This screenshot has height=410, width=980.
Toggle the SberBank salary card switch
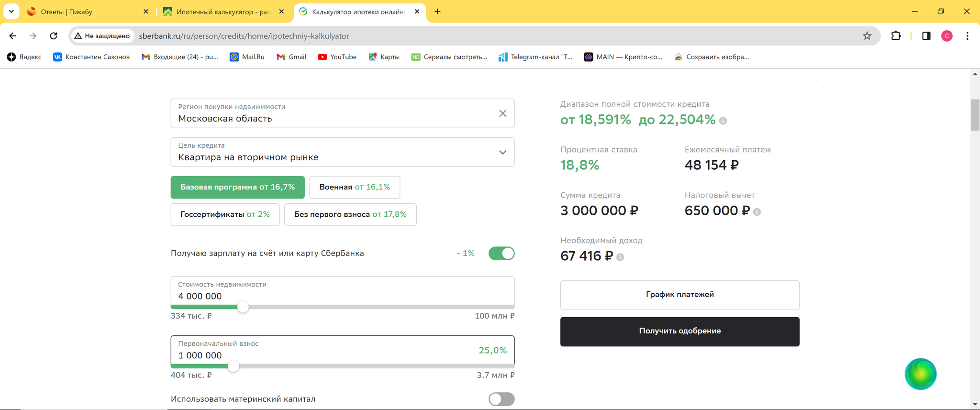point(501,254)
